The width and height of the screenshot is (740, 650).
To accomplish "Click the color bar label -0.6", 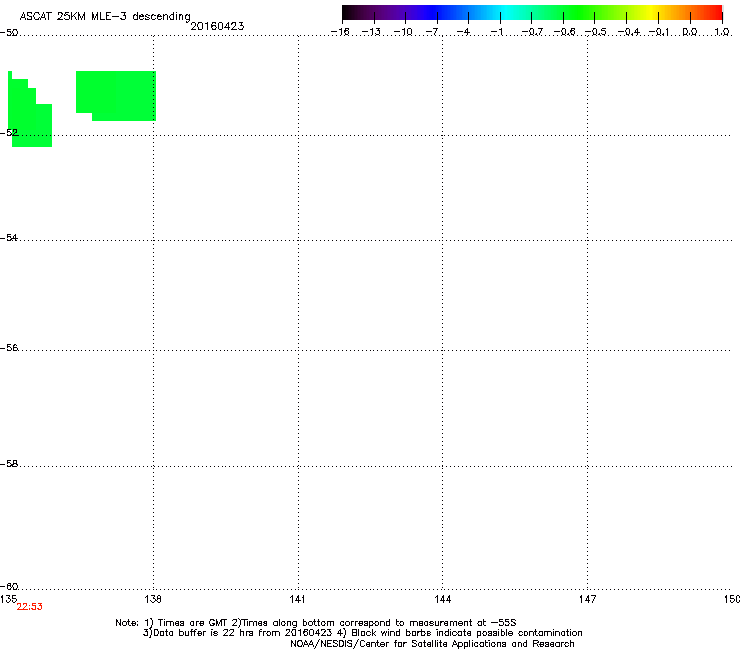I will 564,32.
